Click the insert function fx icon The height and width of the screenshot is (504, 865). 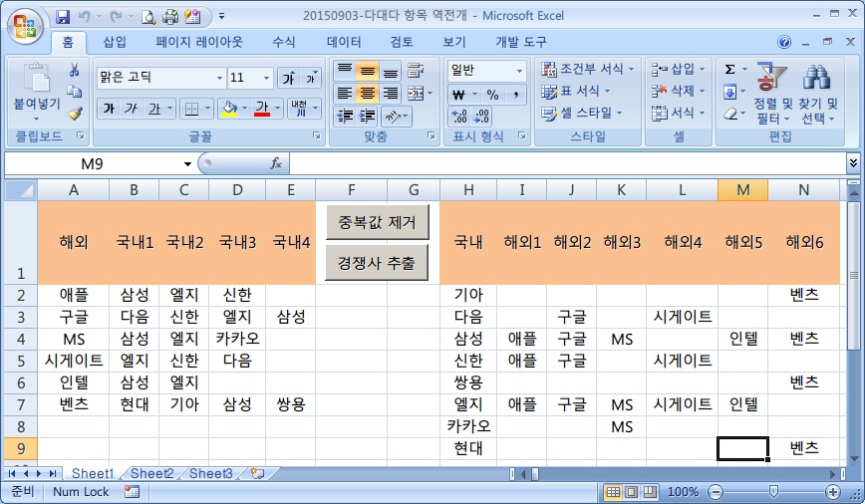coord(276,163)
